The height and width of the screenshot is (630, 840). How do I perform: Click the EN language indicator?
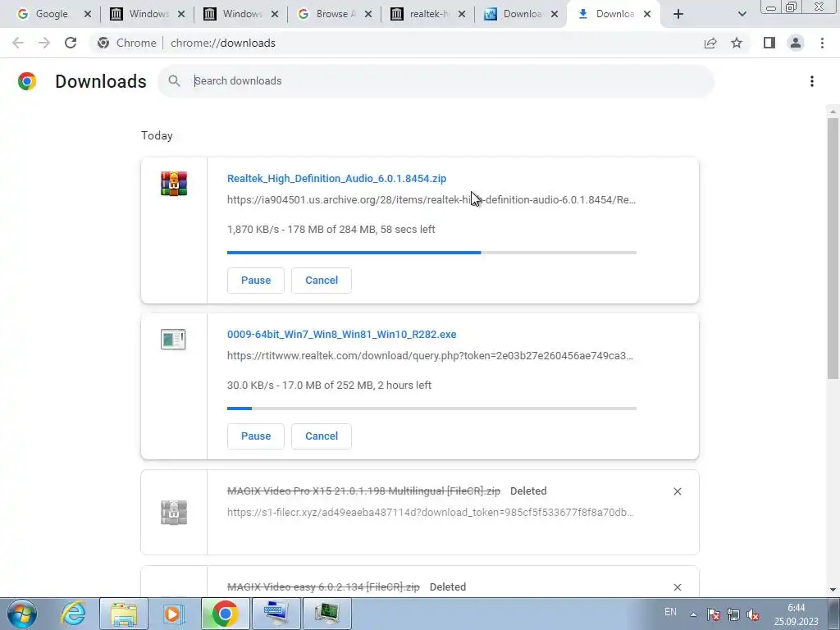point(670,612)
